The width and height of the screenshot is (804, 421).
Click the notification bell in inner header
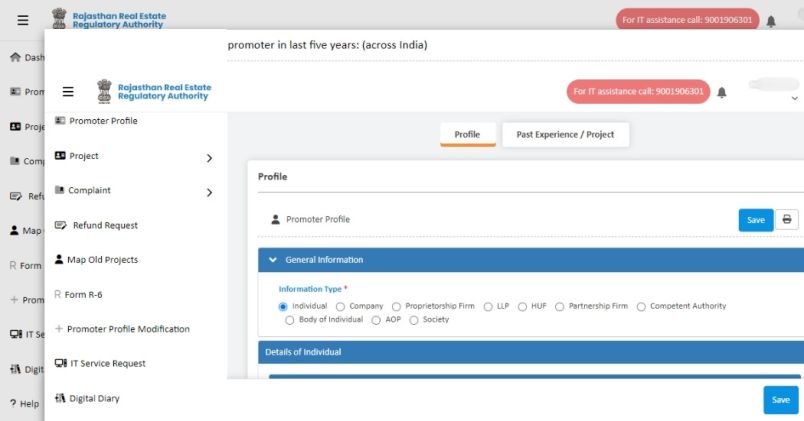pyautogui.click(x=722, y=92)
